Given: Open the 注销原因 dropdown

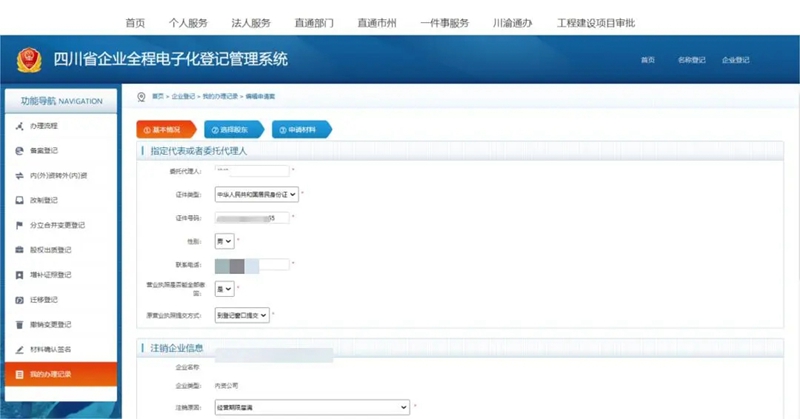Looking at the screenshot, I should tap(312, 407).
